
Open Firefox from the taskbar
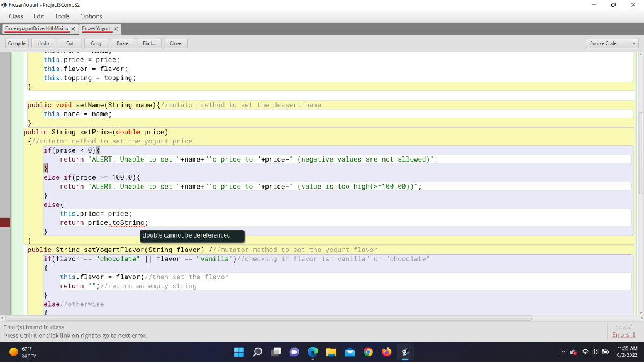click(x=387, y=352)
